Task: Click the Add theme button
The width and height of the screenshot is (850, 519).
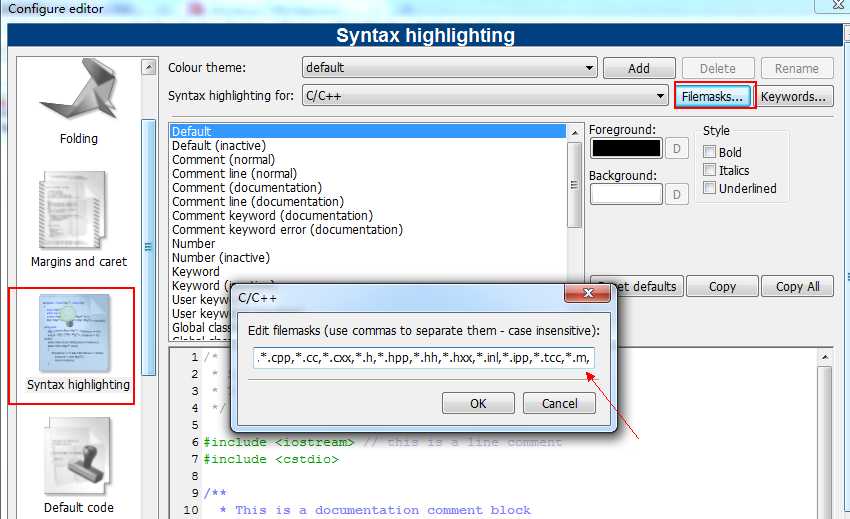Action: click(639, 68)
